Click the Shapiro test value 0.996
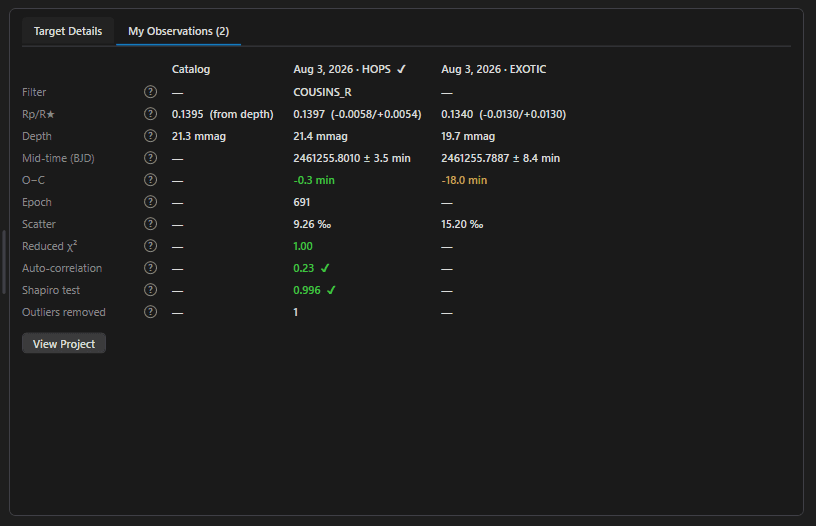This screenshot has width=816, height=526. 307,290
